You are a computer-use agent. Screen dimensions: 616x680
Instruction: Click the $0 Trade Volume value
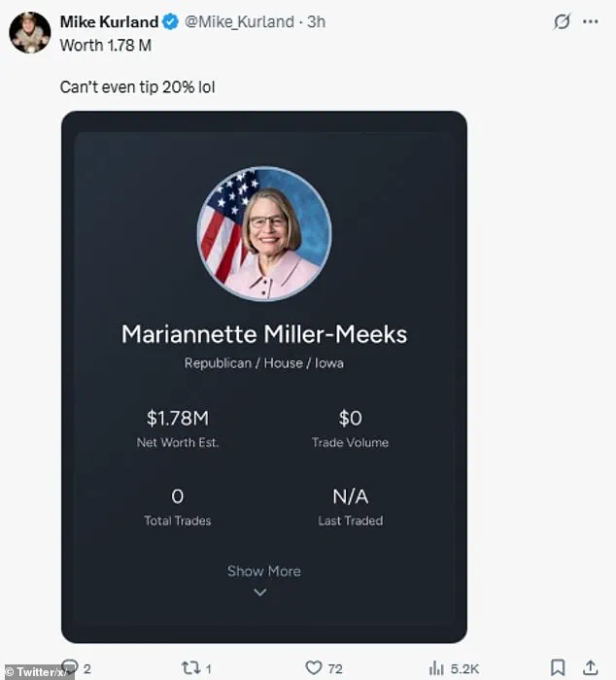350,418
